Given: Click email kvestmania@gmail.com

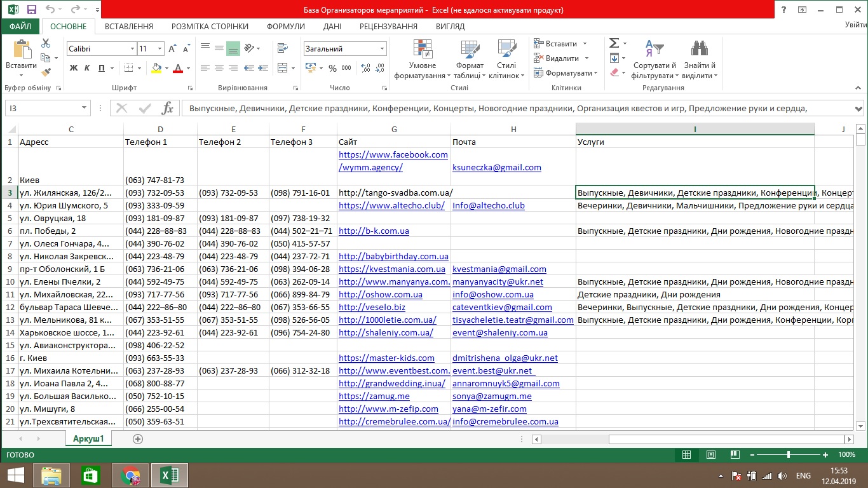Looking at the screenshot, I should (499, 269).
